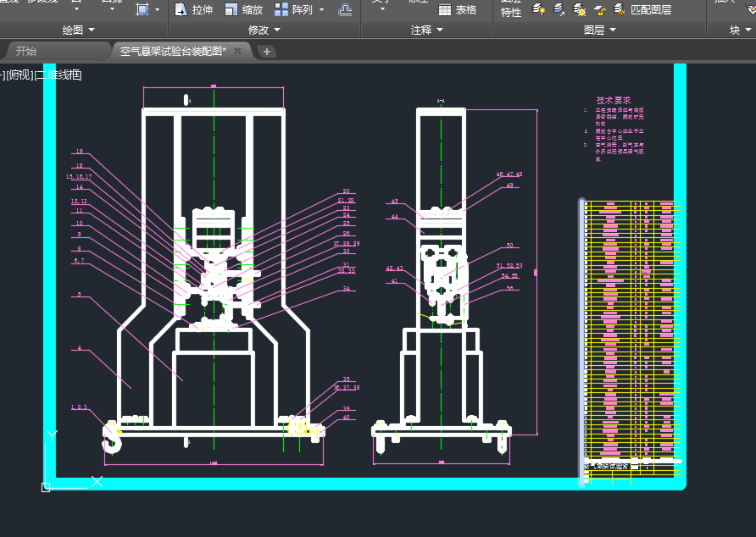Open the Array tool dropdown arrow
The height and width of the screenshot is (537, 756).
[x=321, y=10]
